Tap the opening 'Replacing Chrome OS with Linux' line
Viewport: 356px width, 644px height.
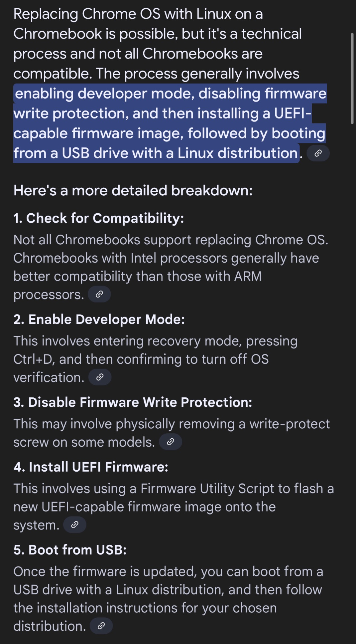pyautogui.click(x=138, y=14)
